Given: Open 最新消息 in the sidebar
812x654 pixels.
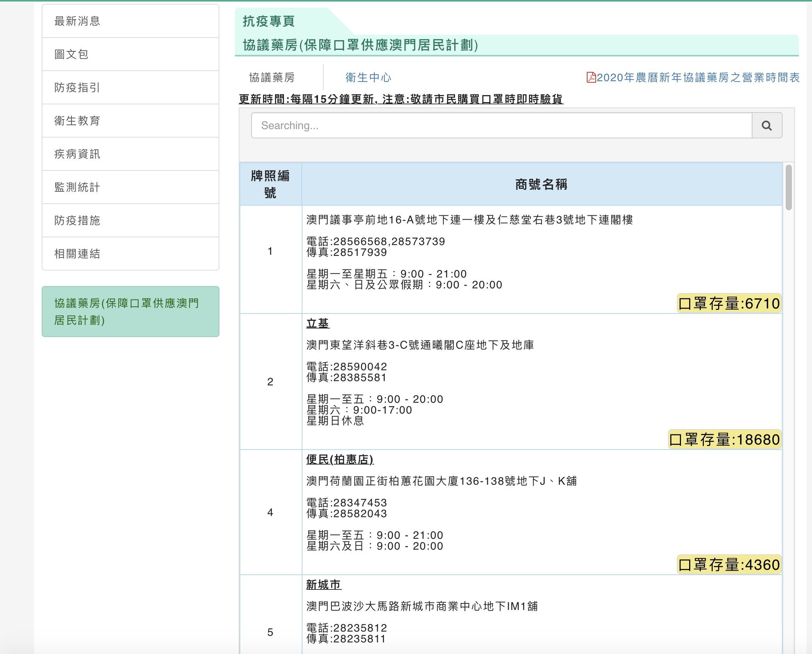Looking at the screenshot, I should [x=131, y=21].
